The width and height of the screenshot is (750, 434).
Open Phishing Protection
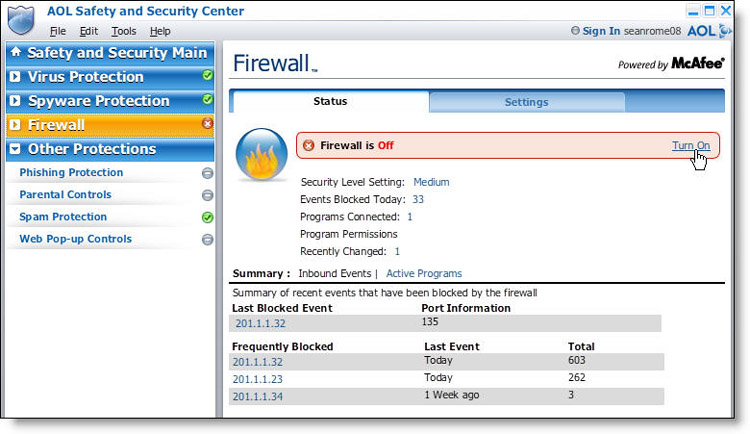click(71, 172)
